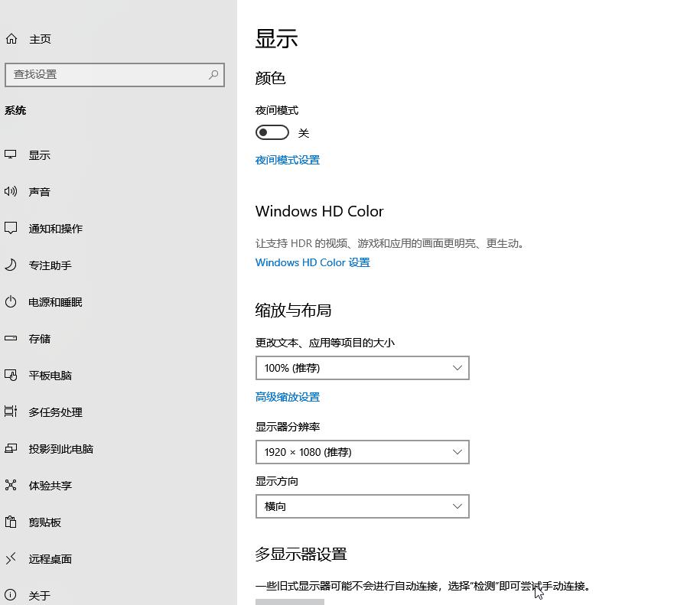Toggle the 夜间模式 switch on
The image size is (700, 605).
pos(272,132)
